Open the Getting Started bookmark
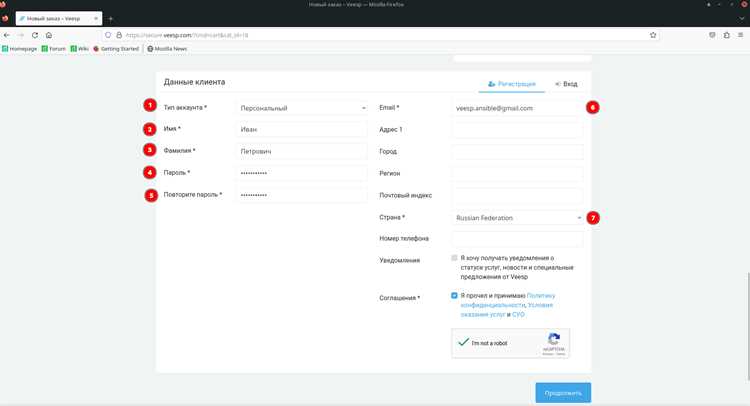750x406 pixels. [x=116, y=49]
